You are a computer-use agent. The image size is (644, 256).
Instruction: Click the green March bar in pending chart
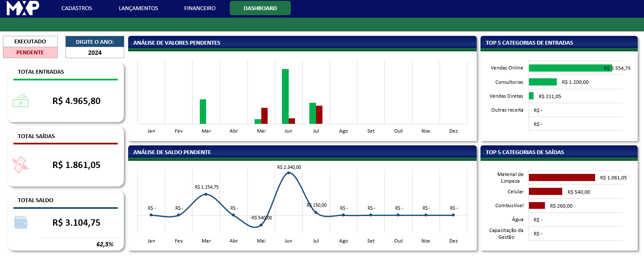pyautogui.click(x=203, y=112)
